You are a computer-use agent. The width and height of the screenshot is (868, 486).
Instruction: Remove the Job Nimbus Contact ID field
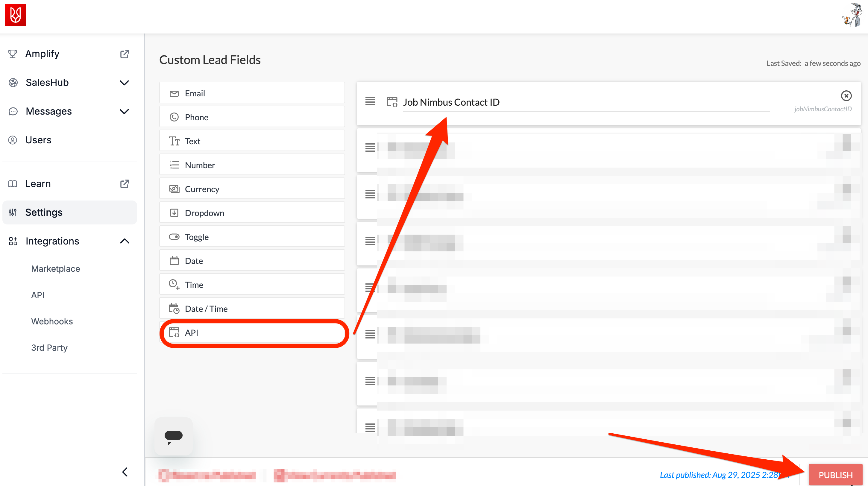846,96
